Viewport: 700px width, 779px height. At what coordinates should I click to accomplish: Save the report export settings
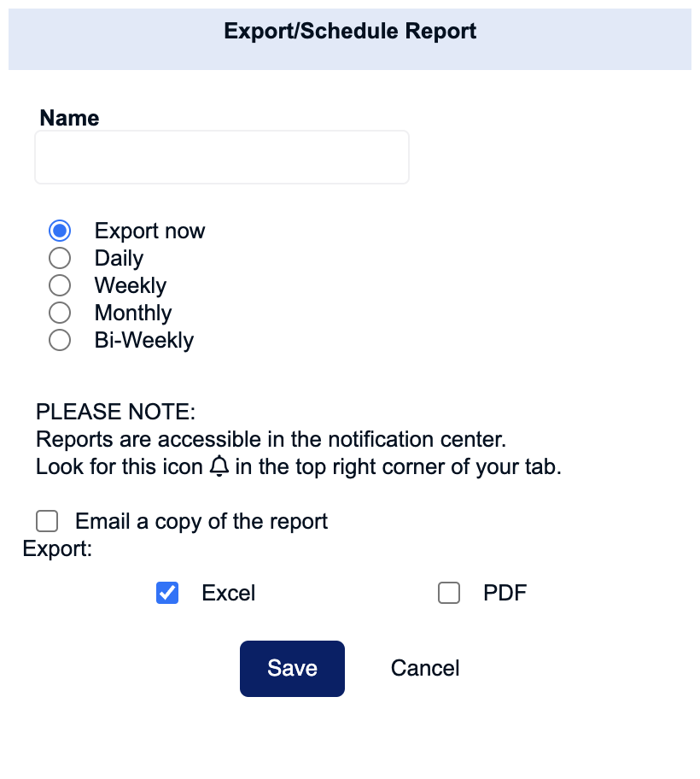coord(292,668)
